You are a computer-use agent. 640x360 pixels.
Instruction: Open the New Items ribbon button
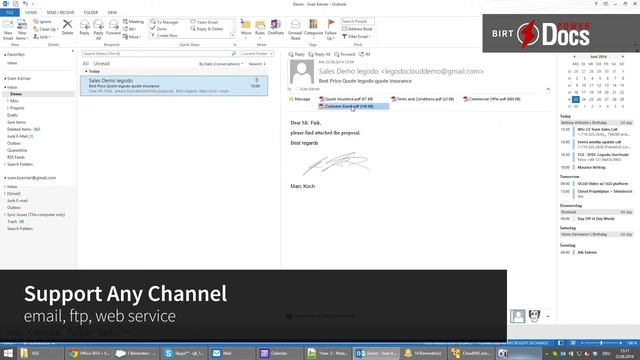[22, 29]
